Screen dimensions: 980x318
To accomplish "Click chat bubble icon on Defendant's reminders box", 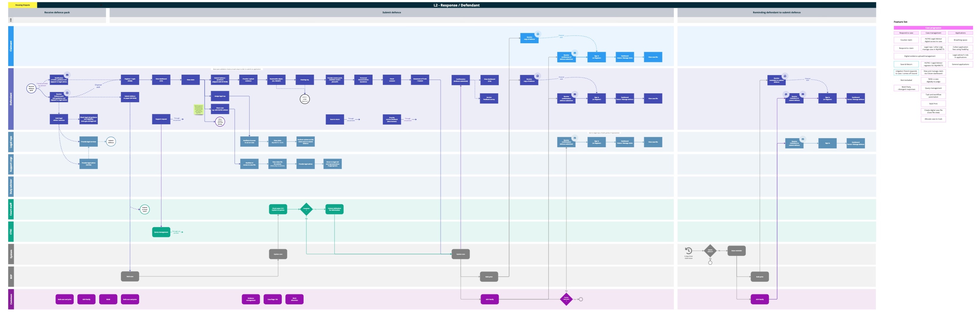I will pyautogui.click(x=786, y=94).
